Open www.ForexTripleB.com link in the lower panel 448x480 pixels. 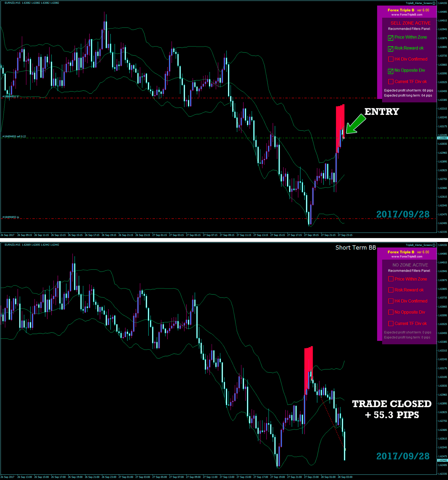[407, 257]
